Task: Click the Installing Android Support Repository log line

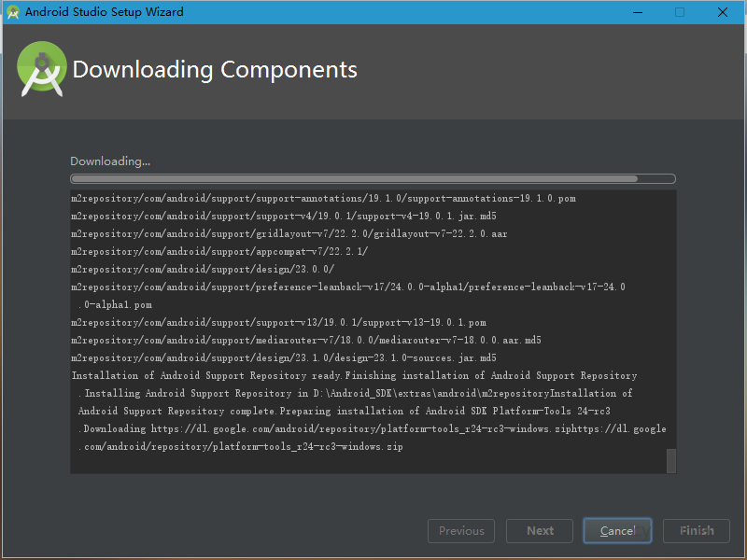Action: [355, 394]
